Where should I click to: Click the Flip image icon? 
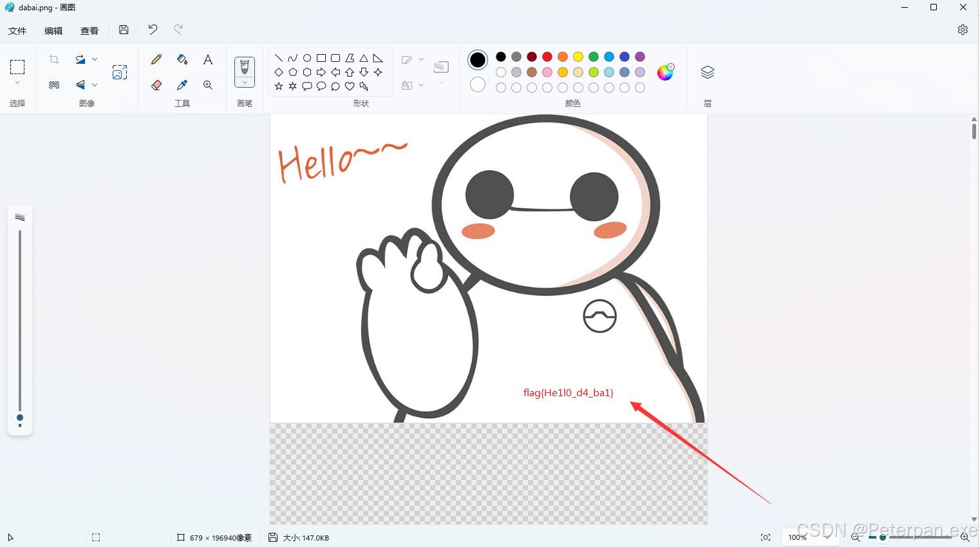pos(80,84)
